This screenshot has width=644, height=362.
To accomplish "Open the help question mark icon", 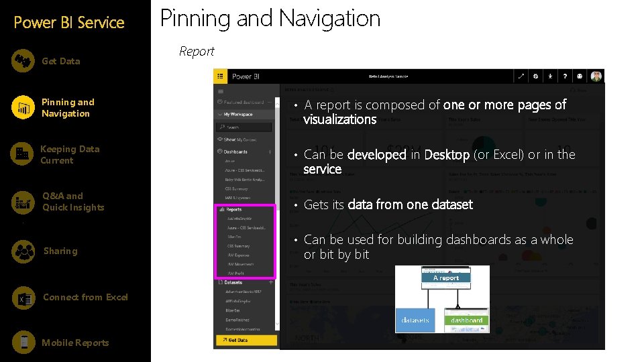I will tap(565, 76).
